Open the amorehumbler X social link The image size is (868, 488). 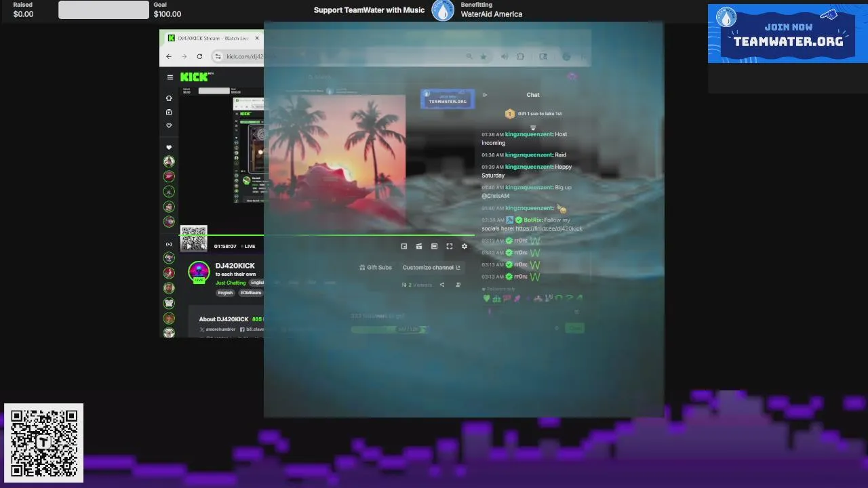coord(218,329)
